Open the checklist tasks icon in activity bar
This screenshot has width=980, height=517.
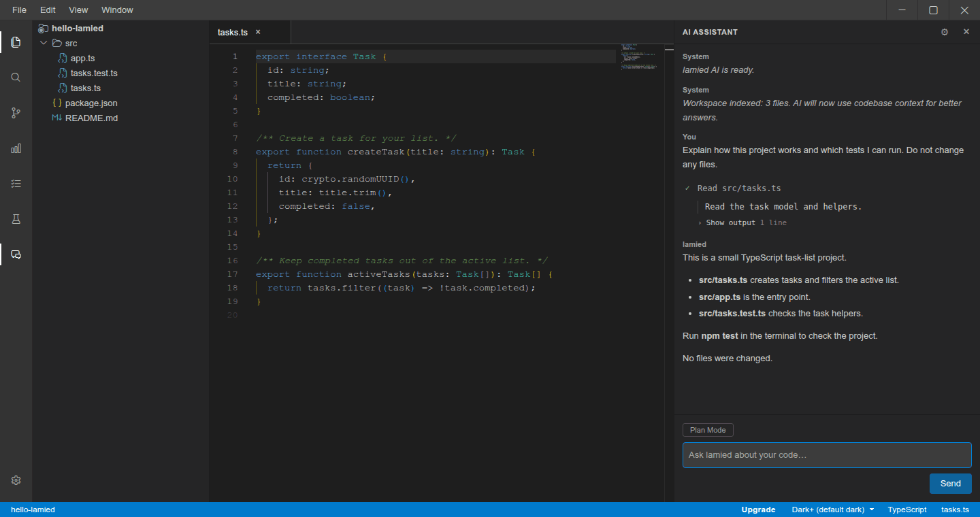tap(16, 184)
